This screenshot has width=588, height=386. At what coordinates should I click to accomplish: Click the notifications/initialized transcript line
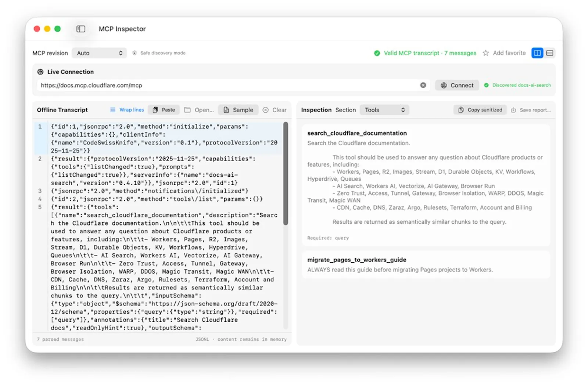(x=150, y=191)
